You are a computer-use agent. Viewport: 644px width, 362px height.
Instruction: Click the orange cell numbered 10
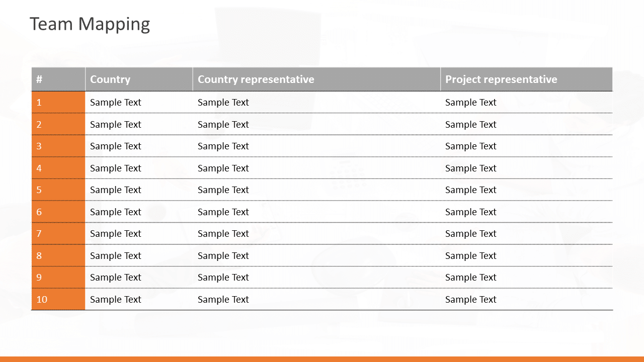click(58, 300)
